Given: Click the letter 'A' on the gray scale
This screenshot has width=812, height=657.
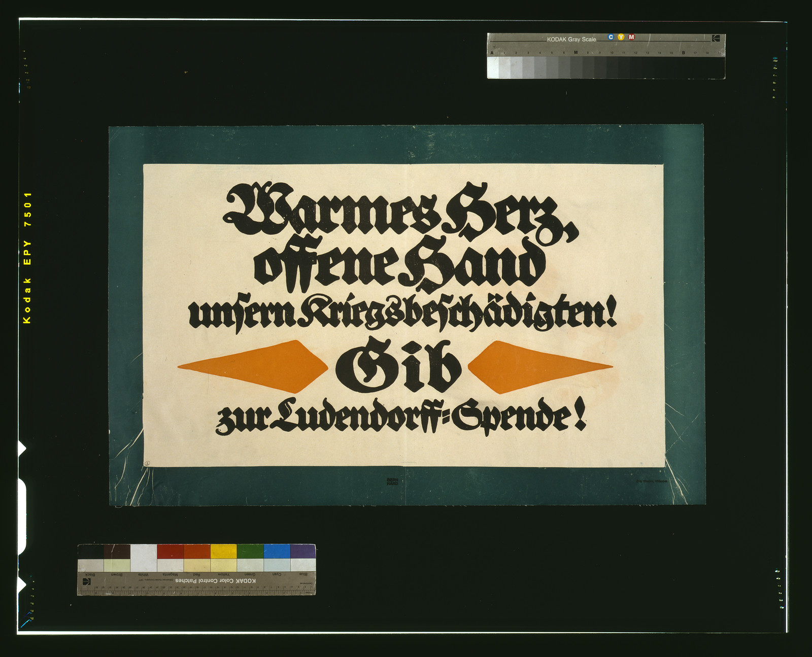Looking at the screenshot, I should (x=492, y=53).
